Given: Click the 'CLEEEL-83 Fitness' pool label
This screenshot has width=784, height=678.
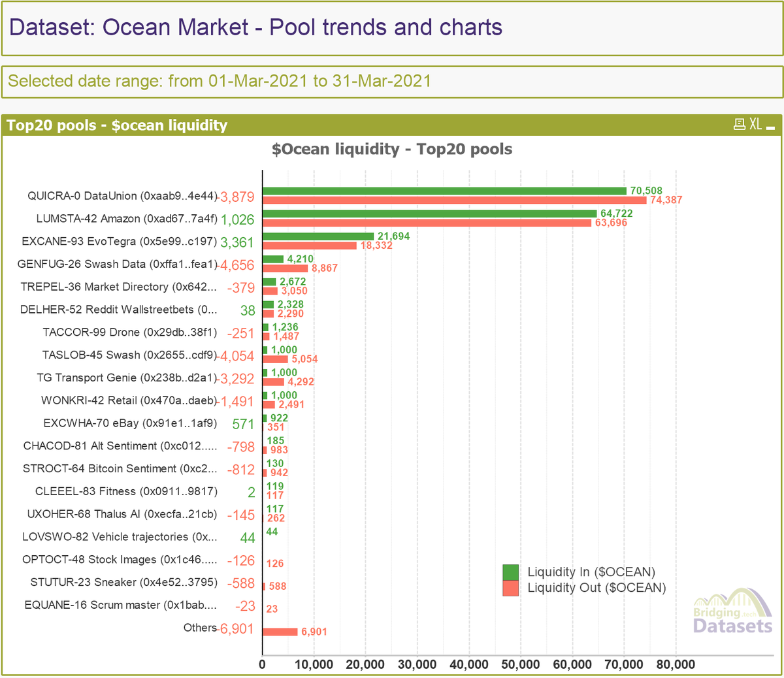Looking at the screenshot, I should (x=127, y=491).
